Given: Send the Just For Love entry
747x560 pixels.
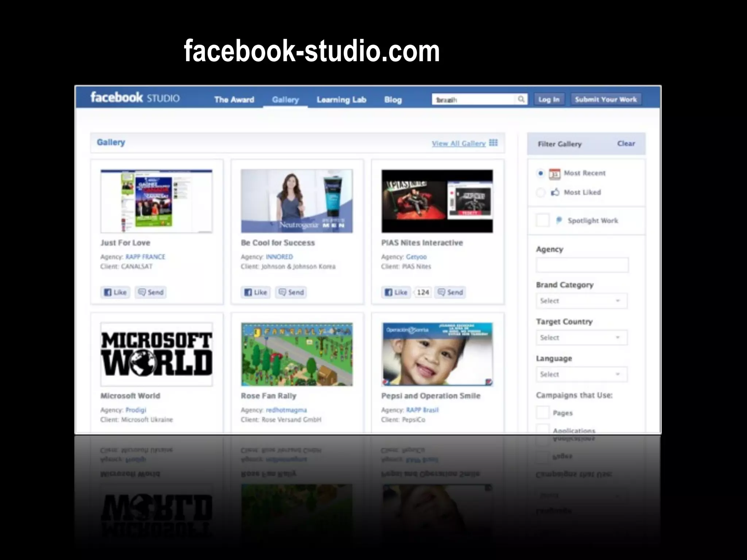Looking at the screenshot, I should pyautogui.click(x=151, y=292).
